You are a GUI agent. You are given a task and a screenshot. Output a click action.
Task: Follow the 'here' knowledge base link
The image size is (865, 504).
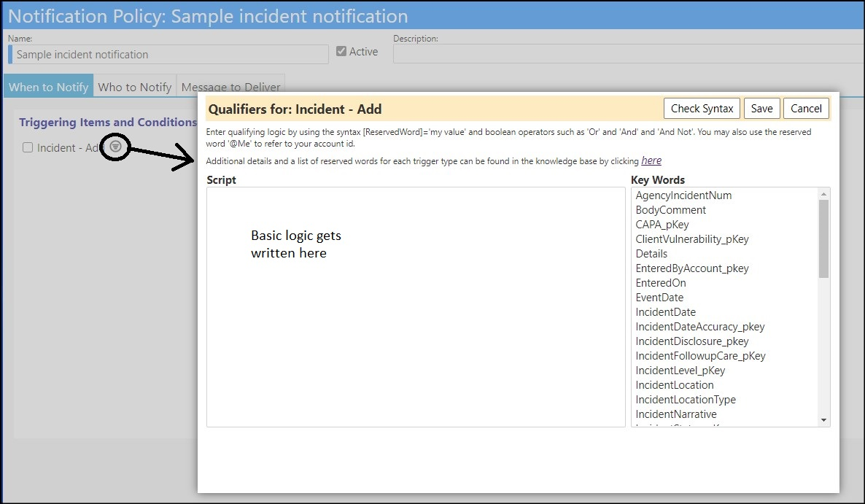pos(651,160)
